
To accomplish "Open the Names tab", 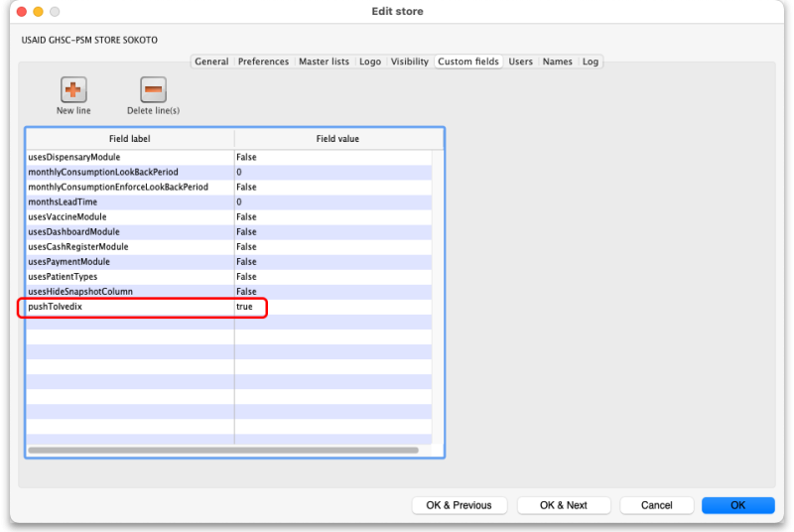I will (557, 62).
